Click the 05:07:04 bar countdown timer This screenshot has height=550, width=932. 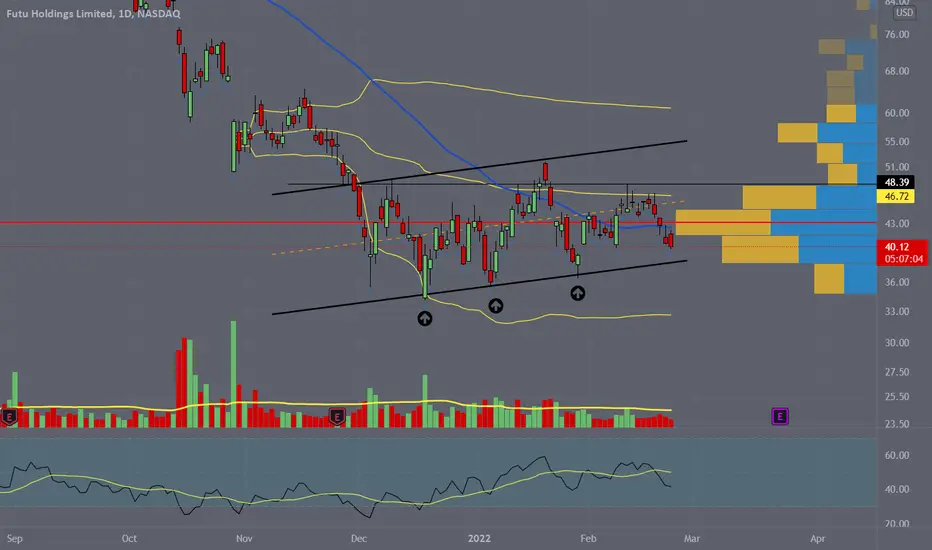point(903,259)
